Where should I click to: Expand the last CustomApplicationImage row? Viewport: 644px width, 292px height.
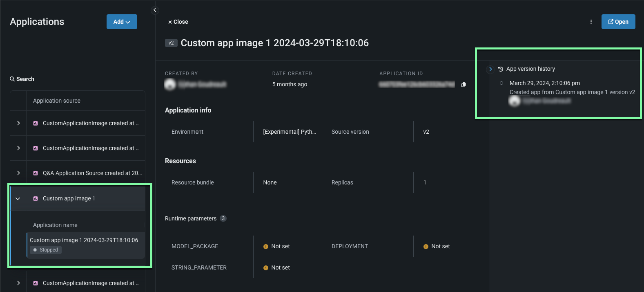coord(18,283)
